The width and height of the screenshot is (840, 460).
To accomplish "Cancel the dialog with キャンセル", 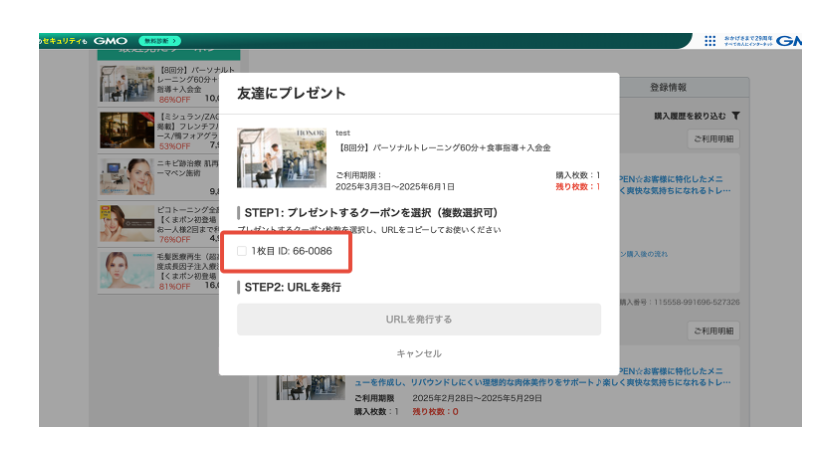I will tap(419, 353).
